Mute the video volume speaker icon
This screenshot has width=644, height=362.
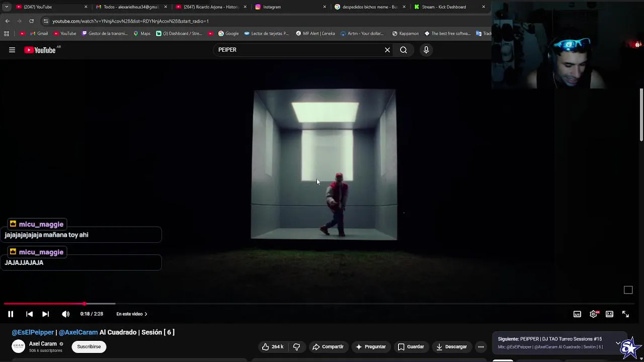(65, 314)
